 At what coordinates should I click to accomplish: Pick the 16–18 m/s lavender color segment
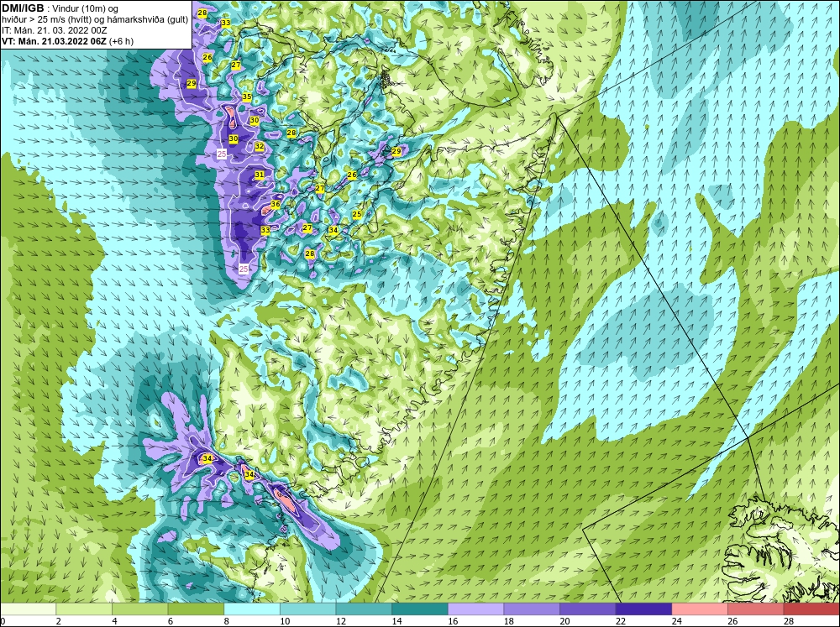[475, 609]
